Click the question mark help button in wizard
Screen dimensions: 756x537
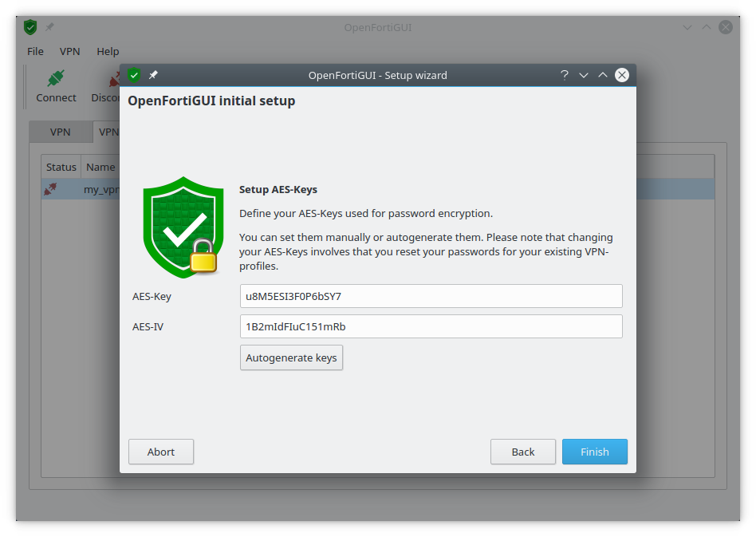(564, 75)
